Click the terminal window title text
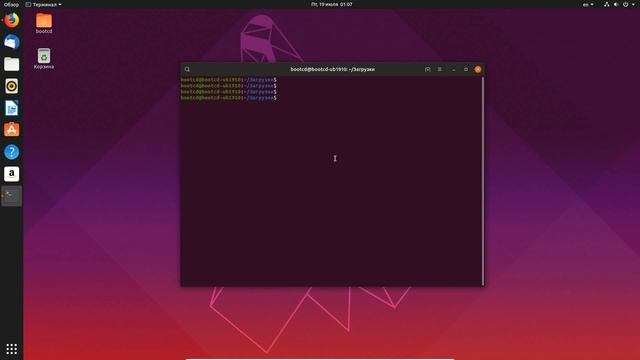Viewport: 640px width, 360px height. [x=332, y=69]
